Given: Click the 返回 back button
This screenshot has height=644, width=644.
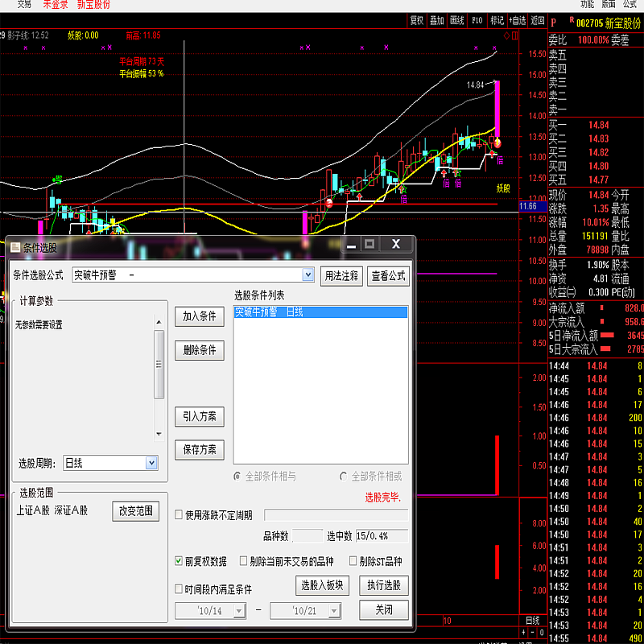Looking at the screenshot, I should coord(537,20).
